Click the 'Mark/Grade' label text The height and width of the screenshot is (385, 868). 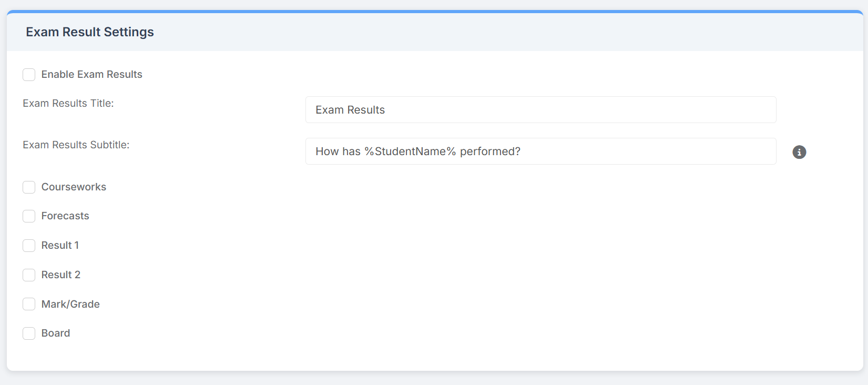[70, 304]
